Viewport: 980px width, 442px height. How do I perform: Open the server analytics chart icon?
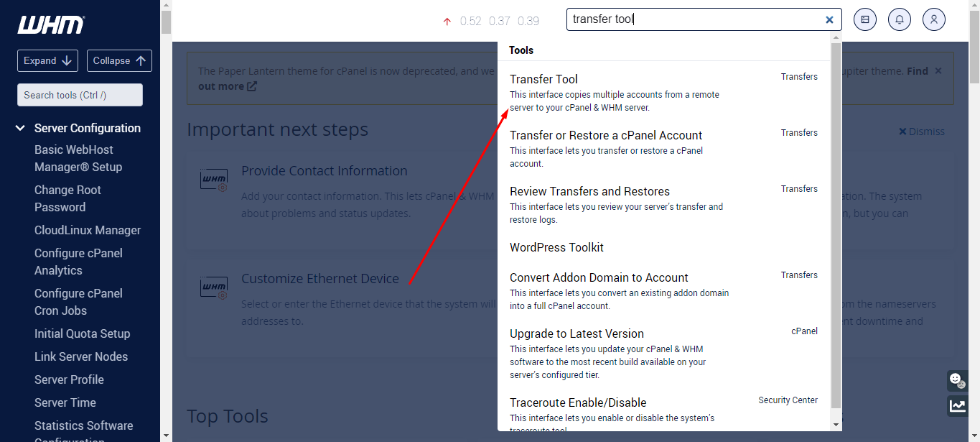coord(957,405)
